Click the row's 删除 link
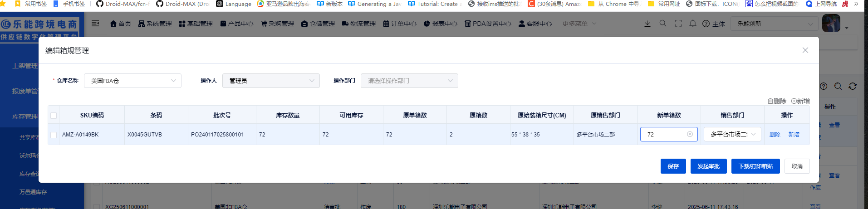Image resolution: width=868 pixels, height=209 pixels. tap(775, 135)
